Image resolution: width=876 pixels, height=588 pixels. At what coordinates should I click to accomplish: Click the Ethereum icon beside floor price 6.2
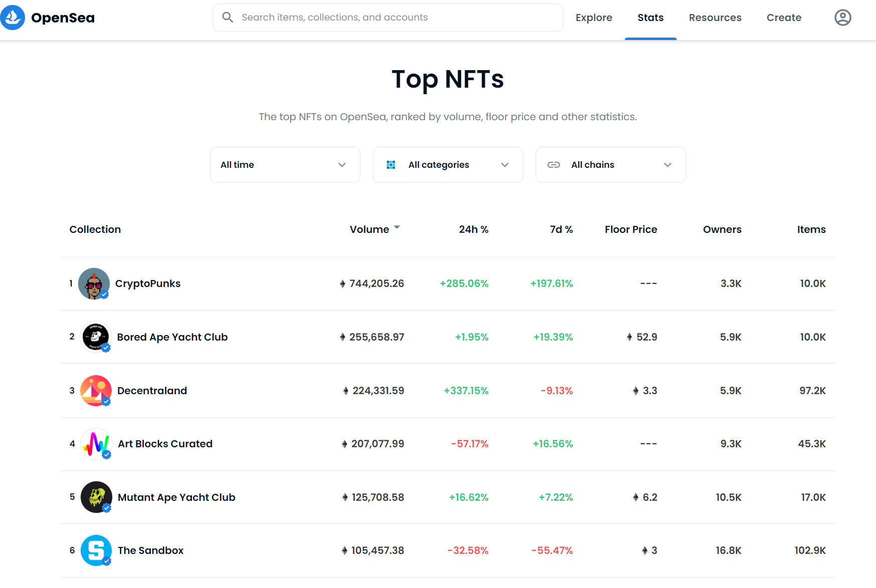click(635, 497)
